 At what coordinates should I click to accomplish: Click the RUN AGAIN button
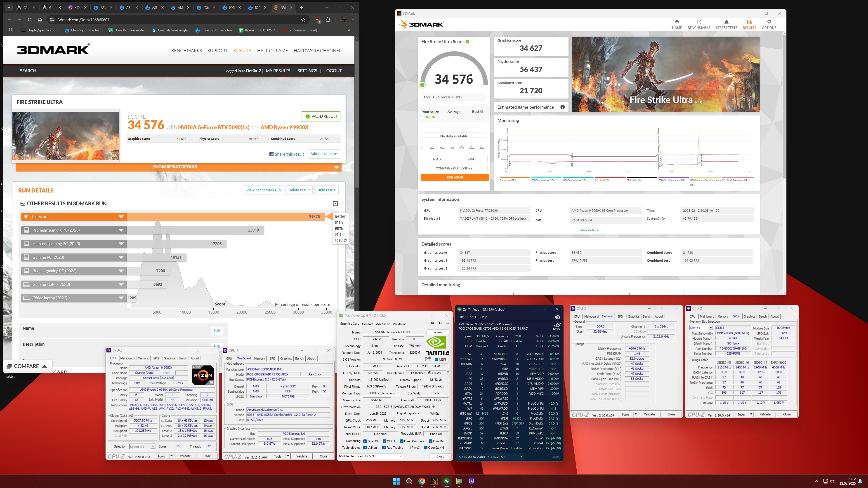(x=455, y=177)
